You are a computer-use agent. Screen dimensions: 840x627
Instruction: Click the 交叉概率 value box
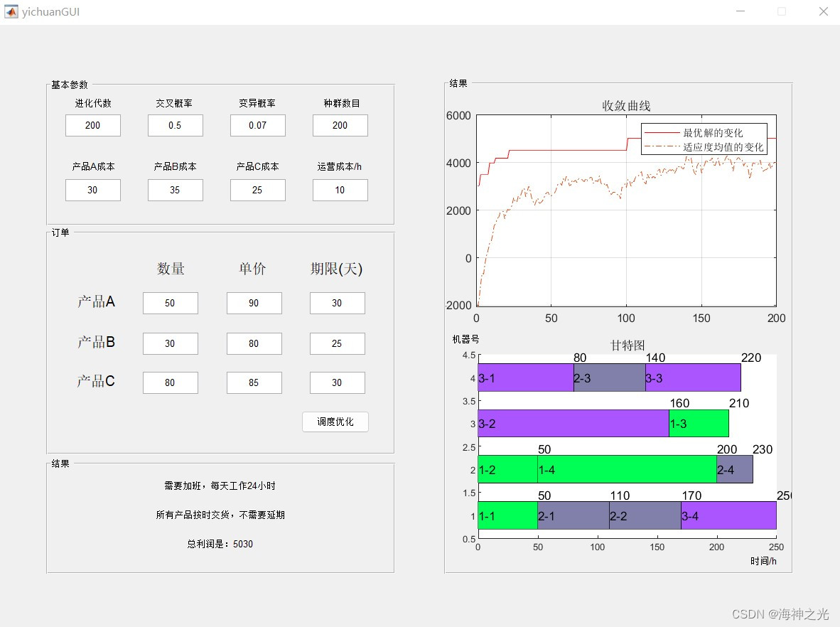175,125
